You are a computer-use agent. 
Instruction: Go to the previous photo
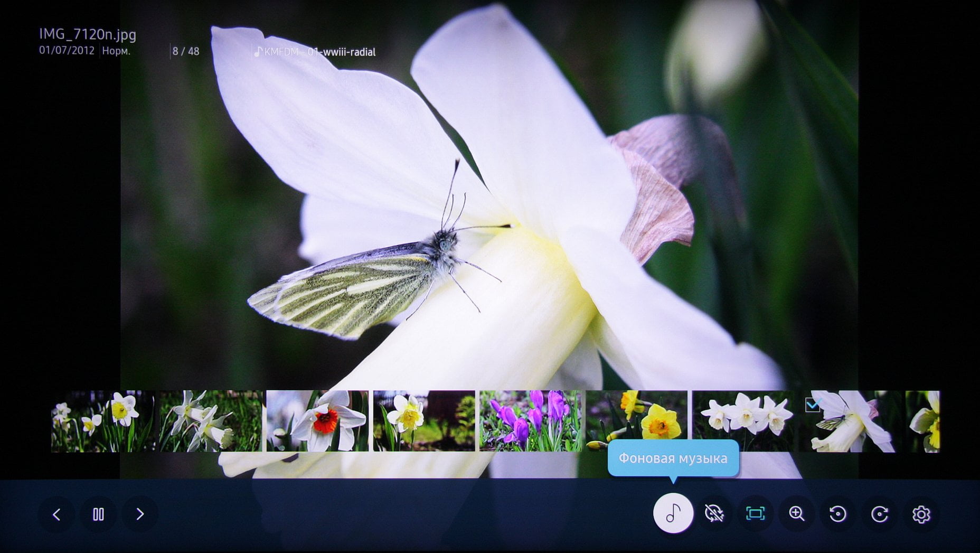(x=56, y=514)
